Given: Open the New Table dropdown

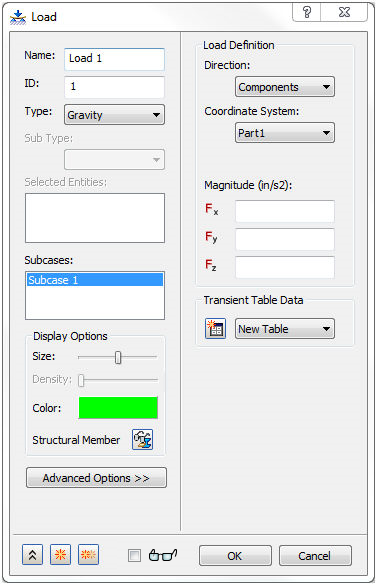Looking at the screenshot, I should 285,329.
